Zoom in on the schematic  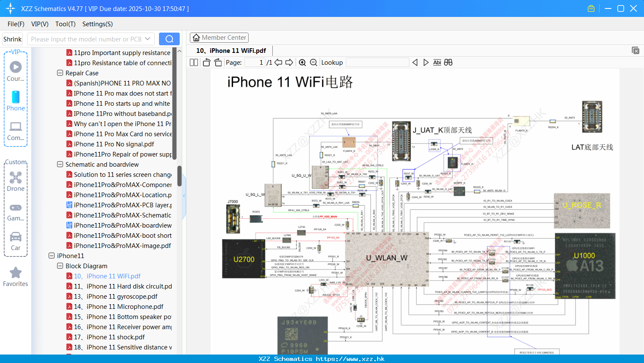coord(302,63)
